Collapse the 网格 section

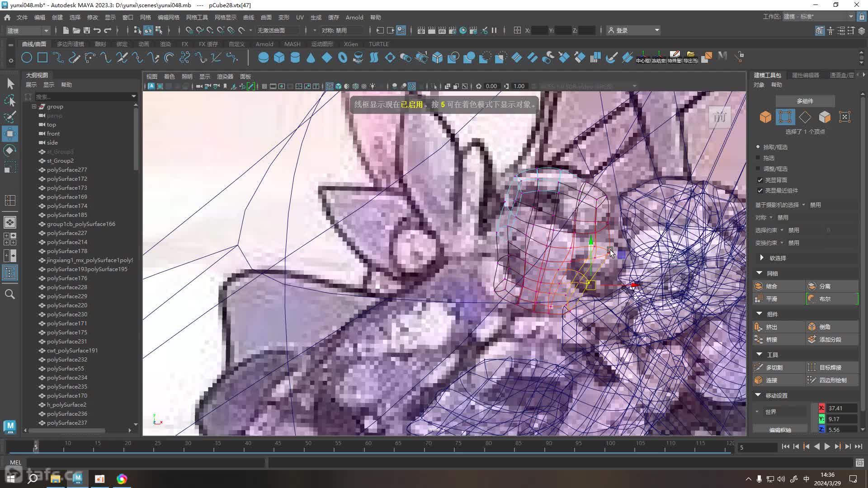(x=759, y=273)
